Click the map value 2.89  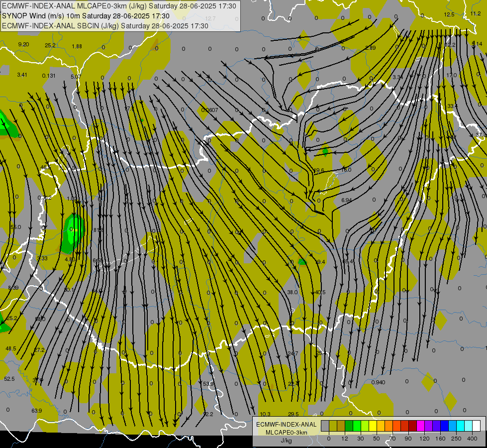coord(371,48)
